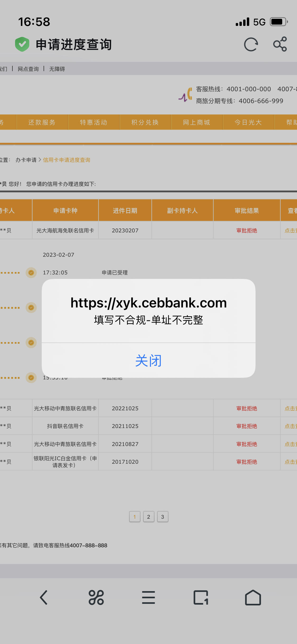
Task: Tap the 填写不合规-单址不完整 dialog message
Action: pyautogui.click(x=149, y=320)
